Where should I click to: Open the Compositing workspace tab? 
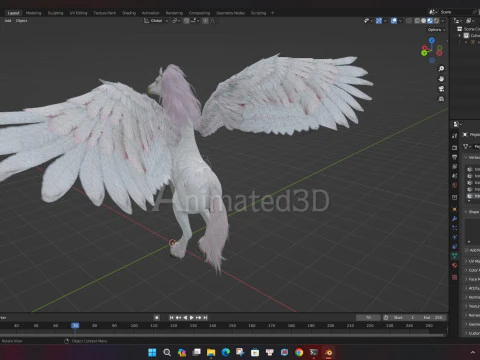[x=199, y=13]
